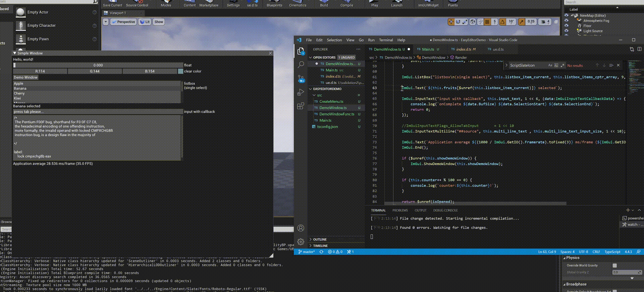Collapse Simple Window with triangle arrow
Viewport: 644px width, 292px height.
click(x=15, y=53)
